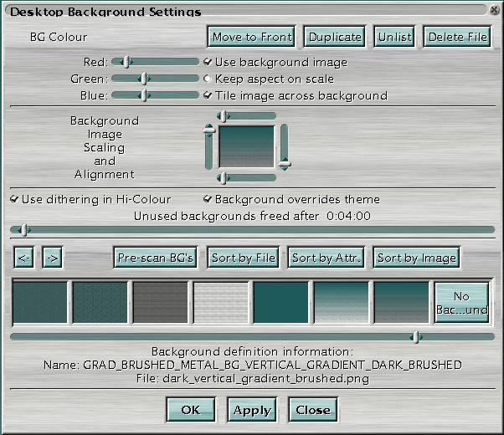Image resolution: width=504 pixels, height=435 pixels.
Task: Click the previous background arrow button
Action: [24, 258]
